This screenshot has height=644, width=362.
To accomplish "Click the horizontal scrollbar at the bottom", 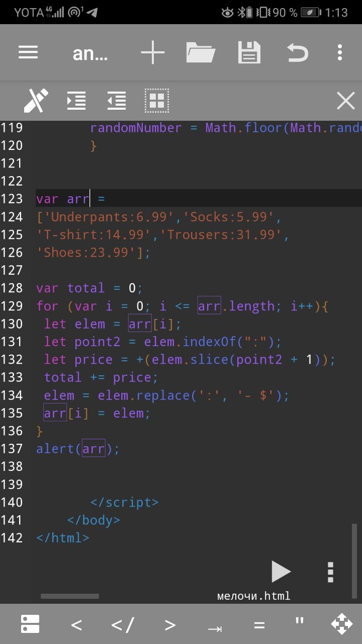I will 70,596.
